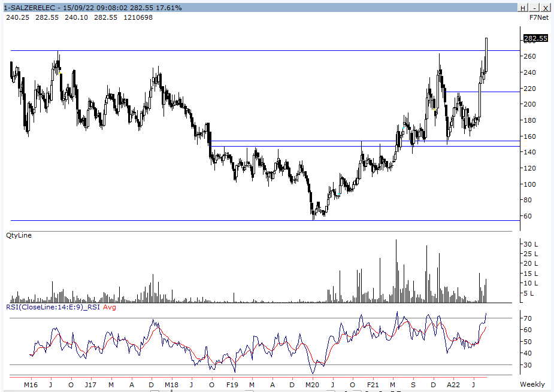Select the 1-SALZERELEC chart title bar text
Image resolution: width=554 pixels, height=392 pixels.
point(93,8)
